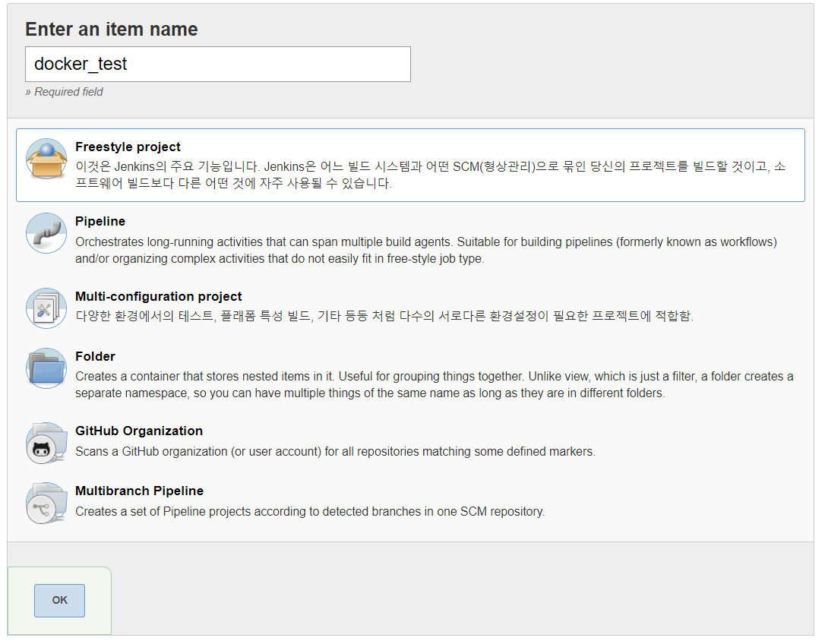Click the Korean Freestyle project description

pos(431,175)
